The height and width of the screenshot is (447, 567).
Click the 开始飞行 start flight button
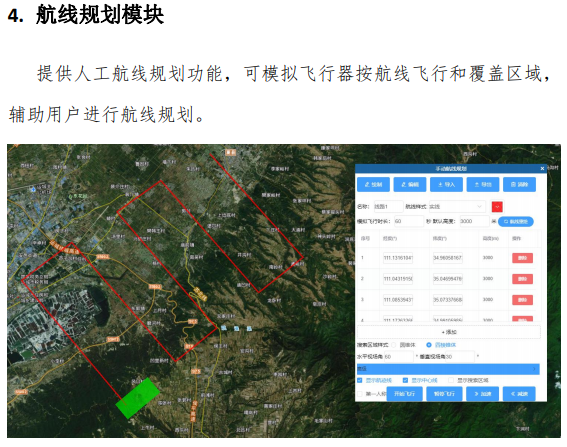[405, 394]
